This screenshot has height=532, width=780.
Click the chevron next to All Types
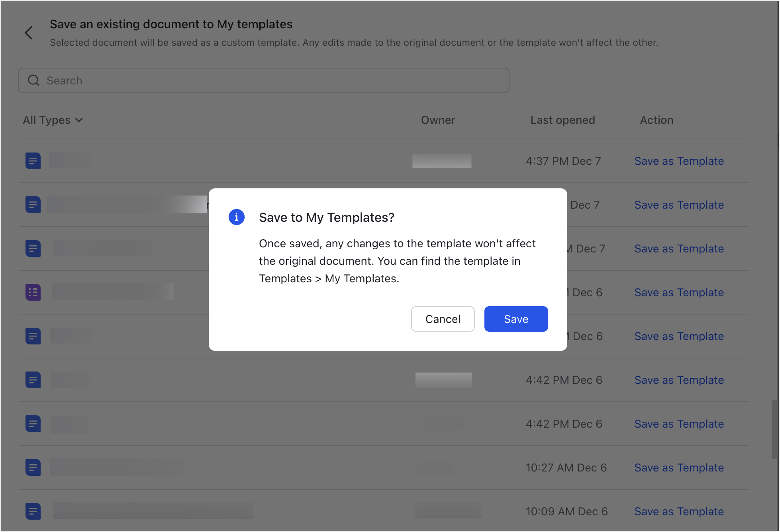coord(79,120)
